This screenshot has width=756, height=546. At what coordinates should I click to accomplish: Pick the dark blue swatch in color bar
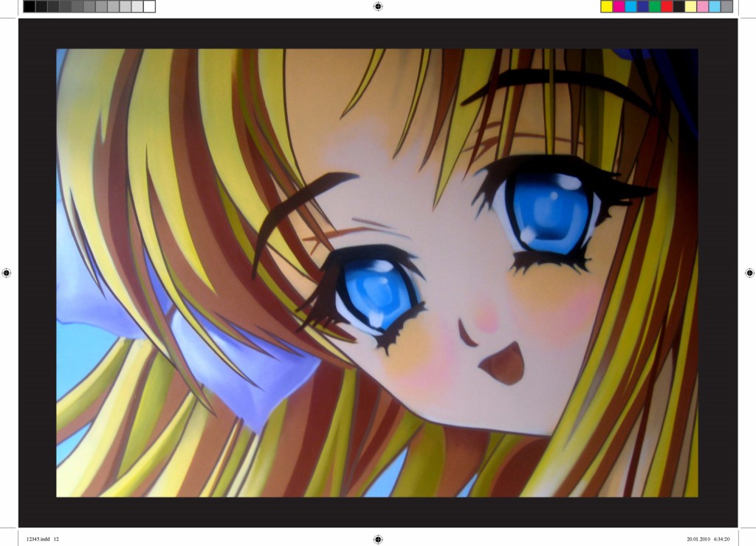click(643, 6)
